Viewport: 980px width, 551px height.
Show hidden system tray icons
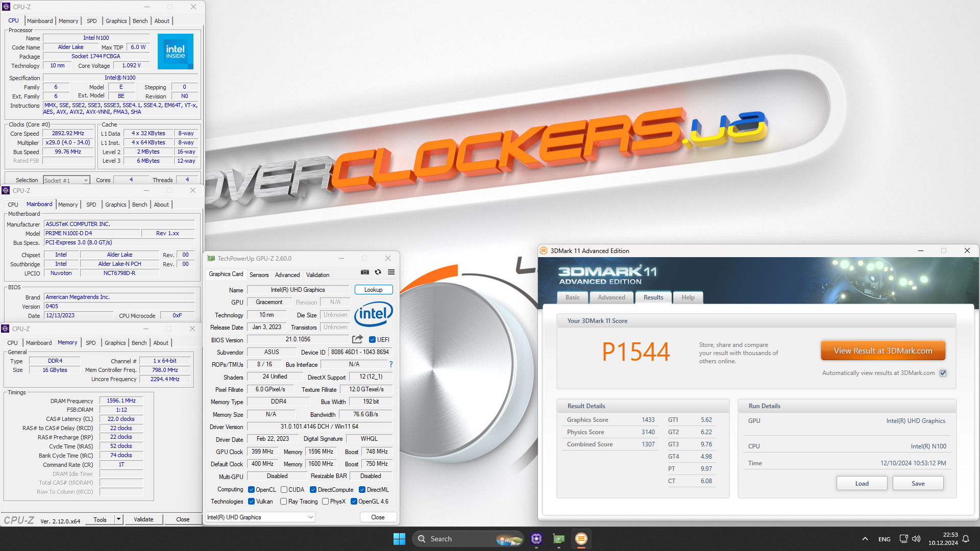865,539
